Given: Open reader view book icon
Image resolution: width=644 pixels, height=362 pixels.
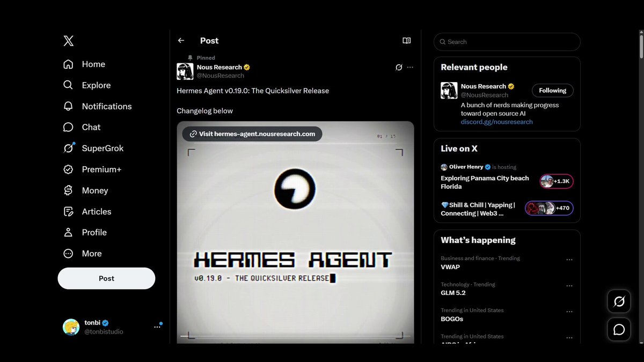Looking at the screenshot, I should tap(407, 41).
